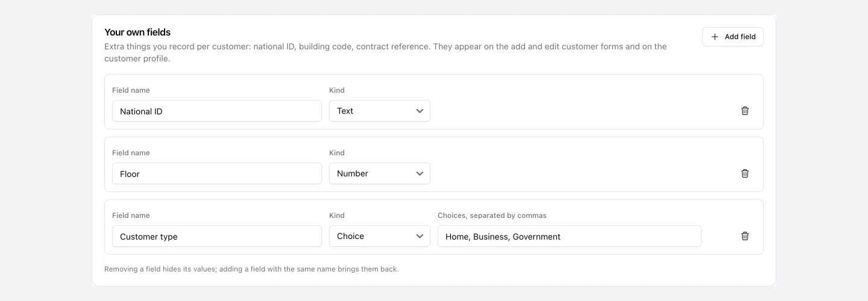Click the 'Field name' label above Customer type

131,216
